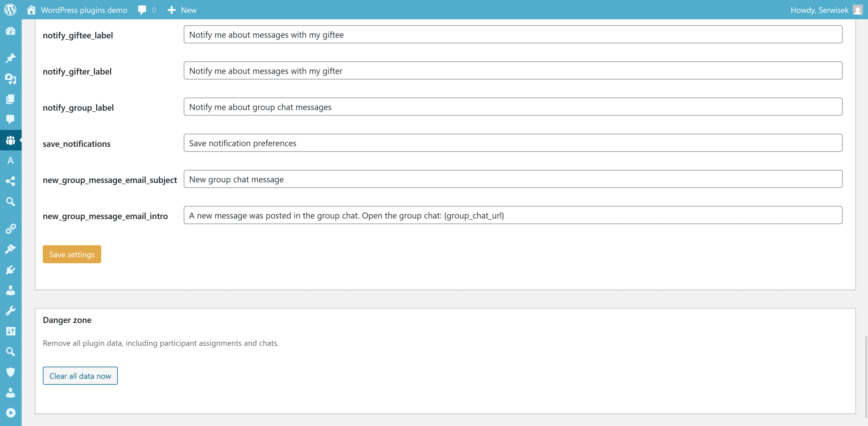
Task: Click the WordPress logo in admin bar
Action: (x=11, y=10)
